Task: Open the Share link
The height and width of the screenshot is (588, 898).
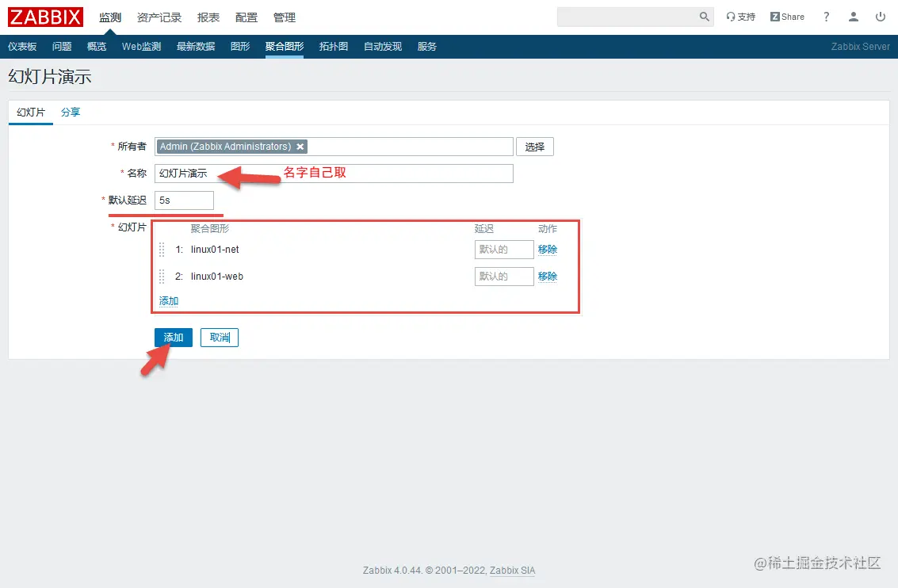Action: pyautogui.click(x=787, y=17)
